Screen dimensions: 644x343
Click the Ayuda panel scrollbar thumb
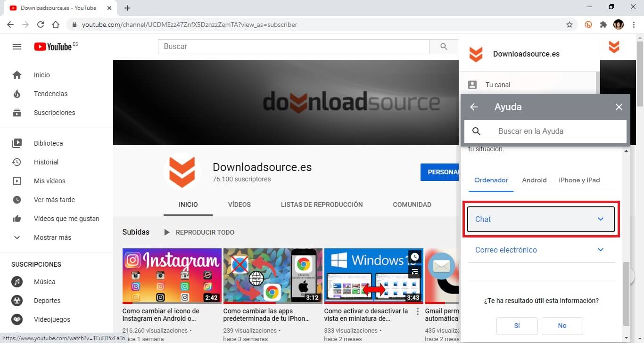(626, 294)
